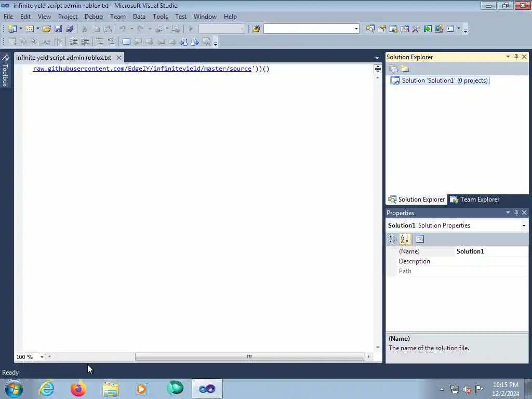Viewport: 532px width, 399px height.
Task: Launch Internet Explorer from the taskbar
Action: (x=46, y=389)
